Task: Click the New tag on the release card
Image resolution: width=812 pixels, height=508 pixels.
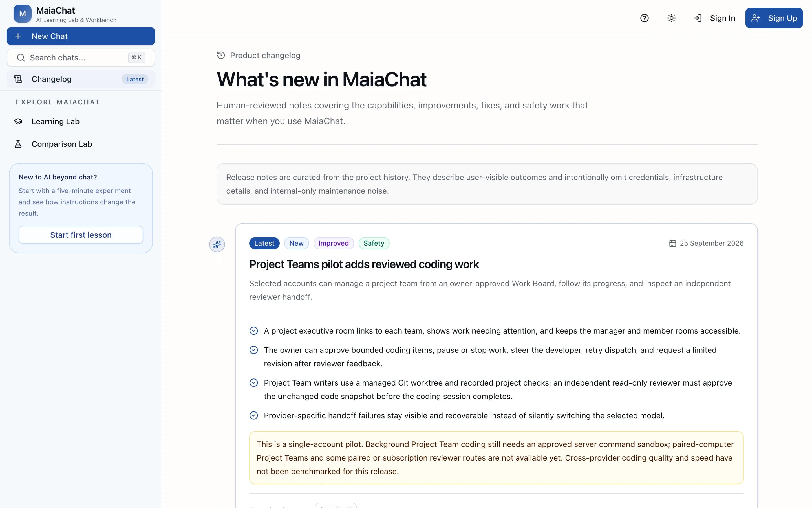Action: tap(296, 243)
